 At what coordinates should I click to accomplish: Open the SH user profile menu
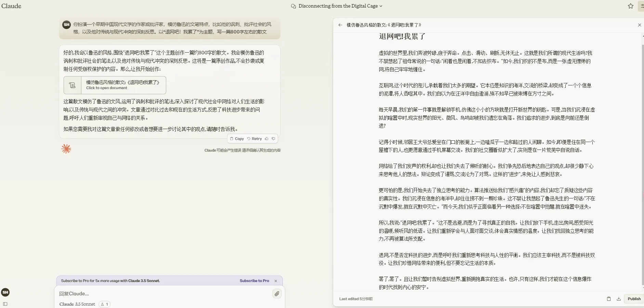point(5,292)
